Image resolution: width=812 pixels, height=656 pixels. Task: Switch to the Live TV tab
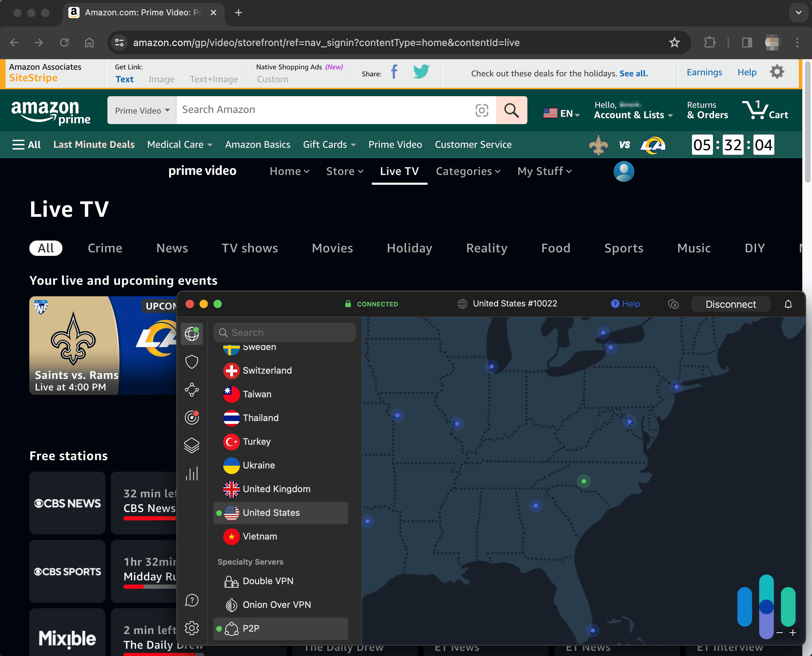[x=399, y=171]
